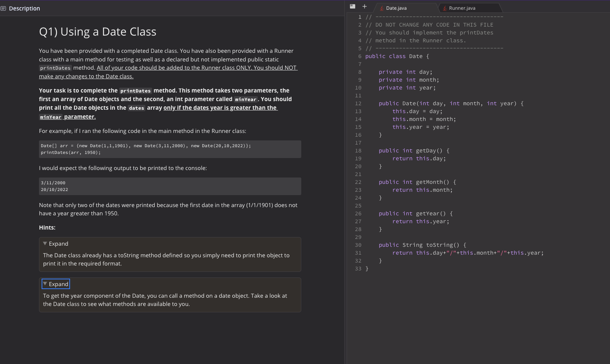Click the Java icon on the Date.java tab
The width and height of the screenshot is (610, 364).
pyautogui.click(x=382, y=7)
